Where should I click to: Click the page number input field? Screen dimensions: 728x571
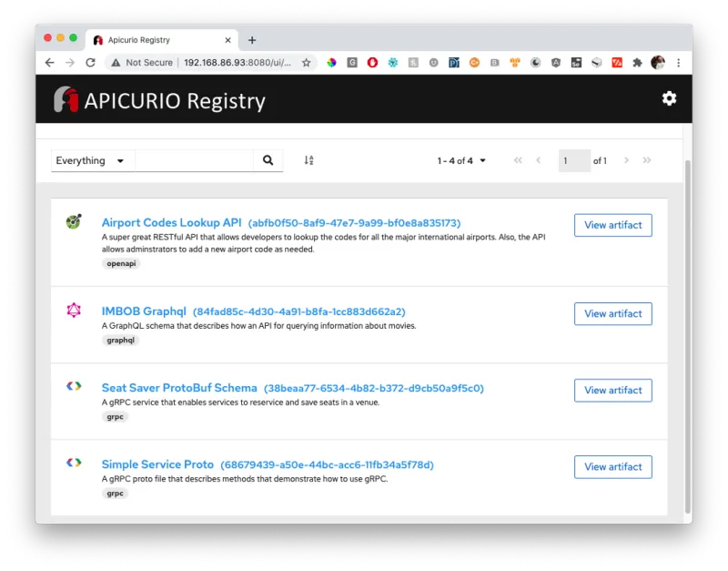click(573, 159)
